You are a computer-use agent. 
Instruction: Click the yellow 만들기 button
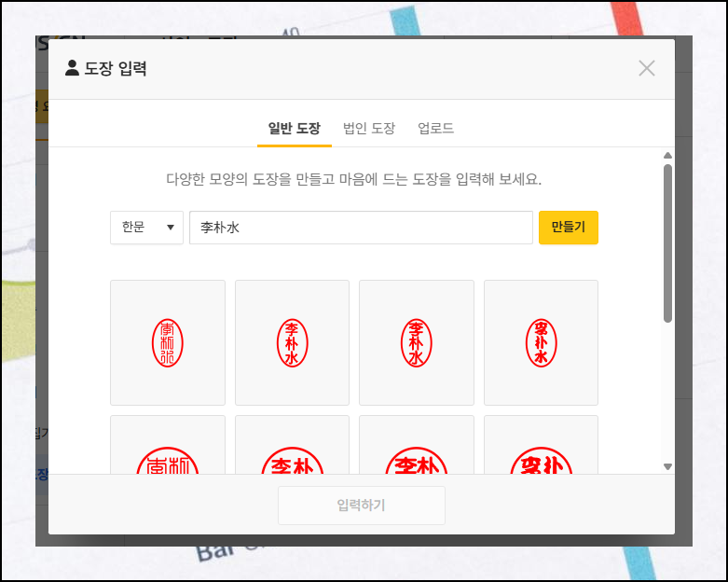tap(569, 228)
